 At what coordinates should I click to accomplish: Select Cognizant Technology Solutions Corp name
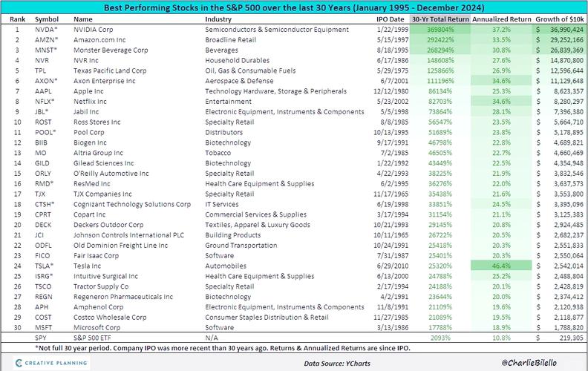pyautogui.click(x=132, y=204)
